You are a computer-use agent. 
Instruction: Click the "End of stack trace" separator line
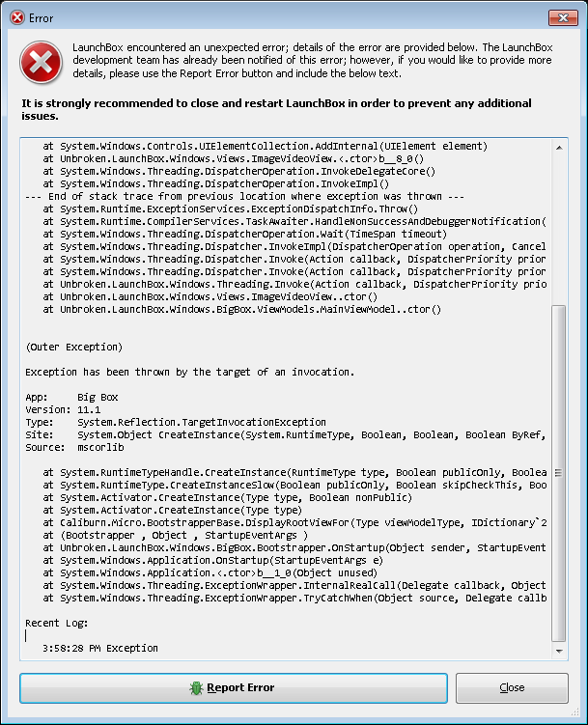click(x=244, y=196)
